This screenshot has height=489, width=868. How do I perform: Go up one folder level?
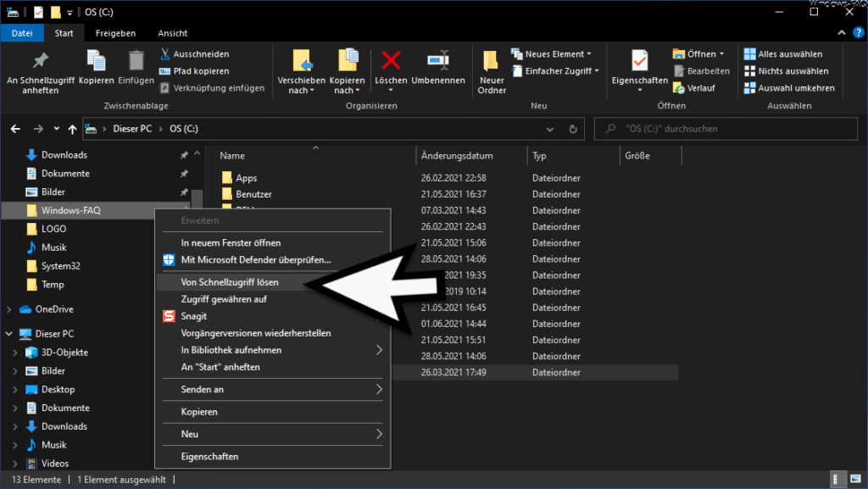73,129
